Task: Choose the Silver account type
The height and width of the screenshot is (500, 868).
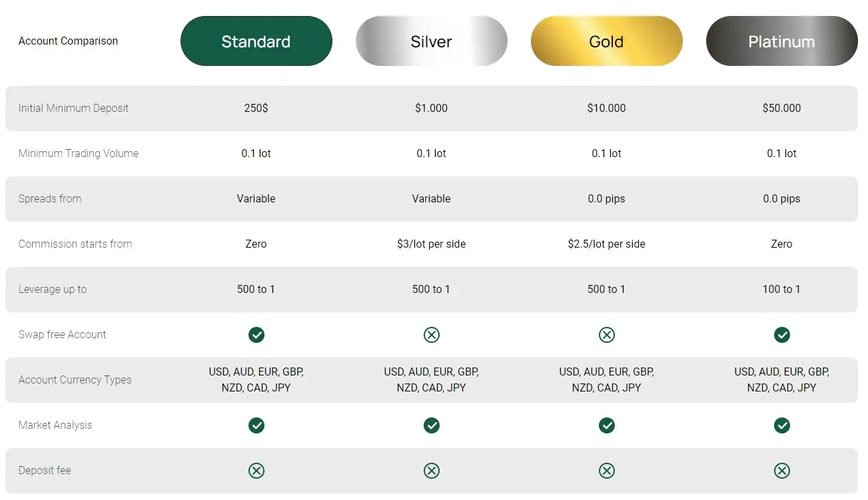Action: pyautogui.click(x=431, y=41)
